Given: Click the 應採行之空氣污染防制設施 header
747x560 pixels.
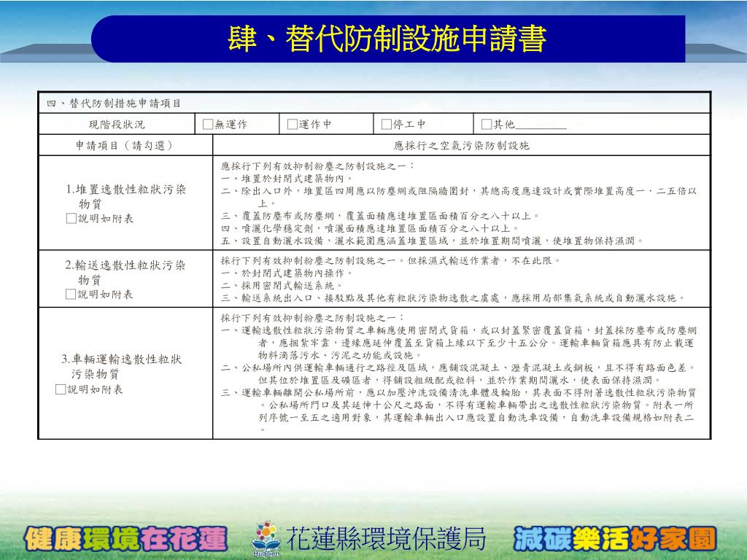Looking at the screenshot, I should click(461, 146).
